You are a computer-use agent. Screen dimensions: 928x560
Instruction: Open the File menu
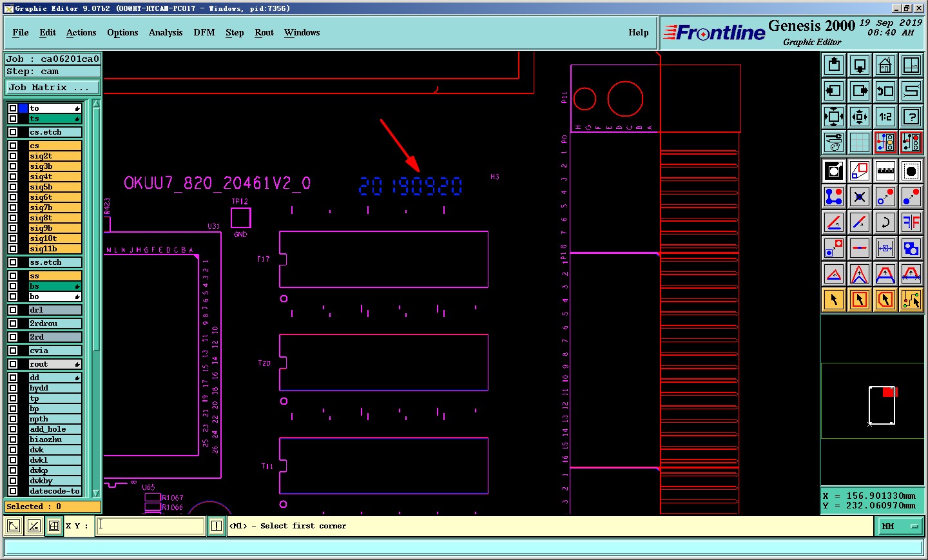click(x=21, y=32)
